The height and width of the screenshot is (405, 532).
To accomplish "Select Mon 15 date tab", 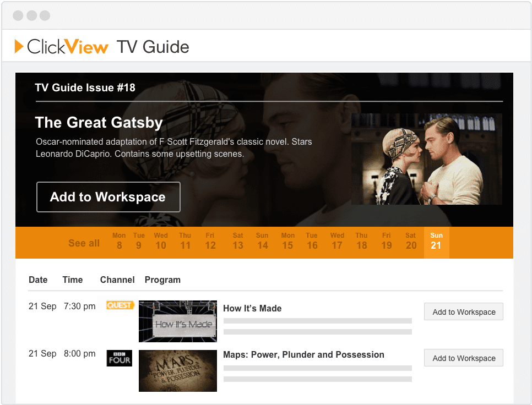I will (x=287, y=241).
